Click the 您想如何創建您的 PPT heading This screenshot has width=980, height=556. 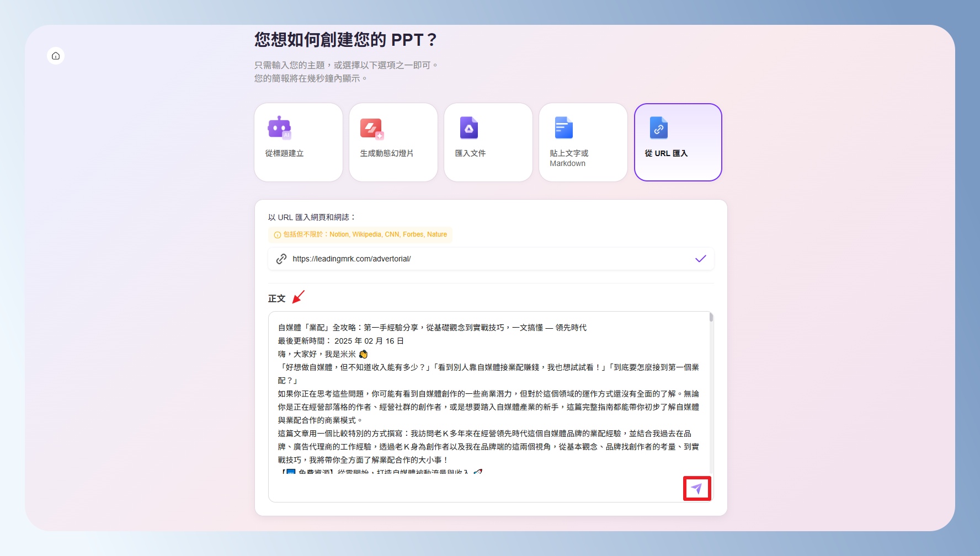tap(345, 40)
